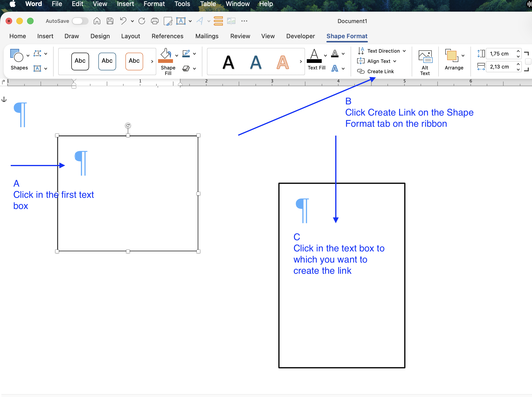Open the File menu in the menu bar
The image size is (532, 397).
point(57,4)
